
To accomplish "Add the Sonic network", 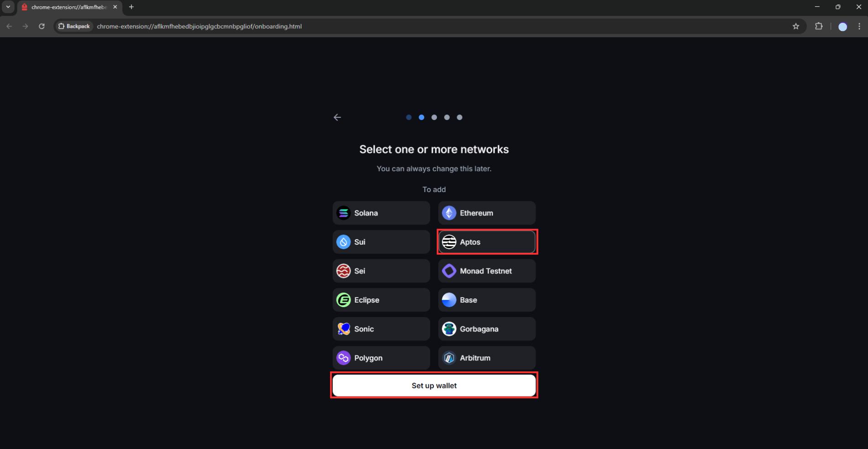I will click(x=381, y=329).
